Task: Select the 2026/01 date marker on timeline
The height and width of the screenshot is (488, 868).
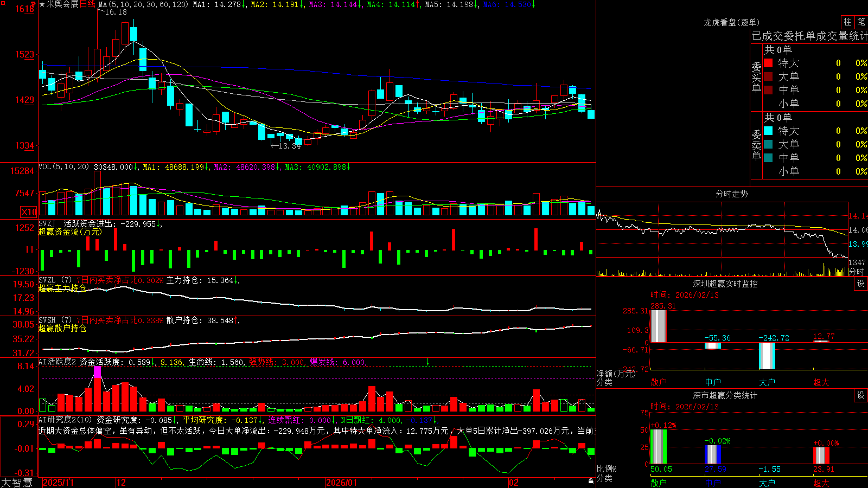Action: 341,483
